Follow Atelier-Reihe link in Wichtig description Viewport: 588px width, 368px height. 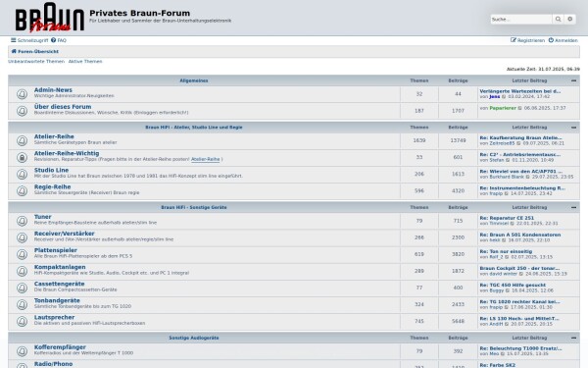point(206,159)
